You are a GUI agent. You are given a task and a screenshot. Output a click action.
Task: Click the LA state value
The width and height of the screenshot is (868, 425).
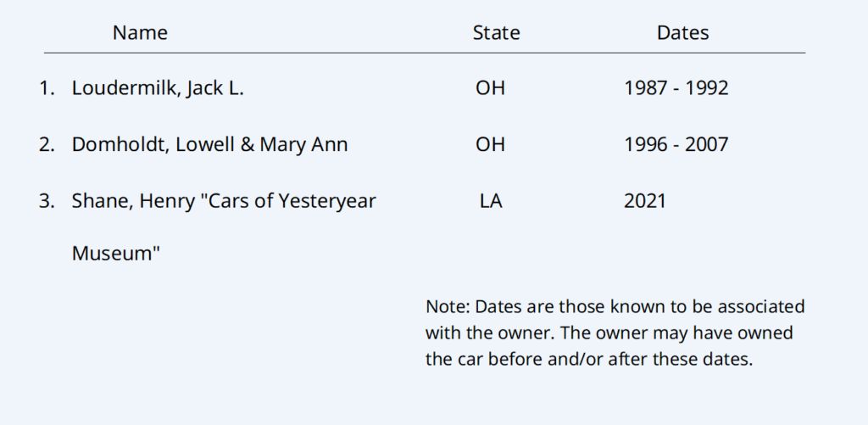[490, 201]
